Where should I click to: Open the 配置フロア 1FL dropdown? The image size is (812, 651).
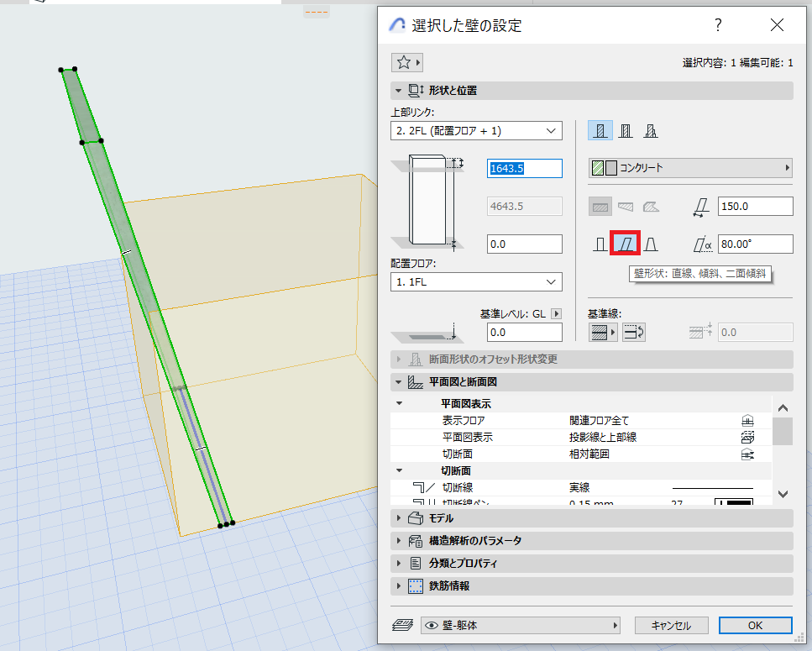[476, 282]
